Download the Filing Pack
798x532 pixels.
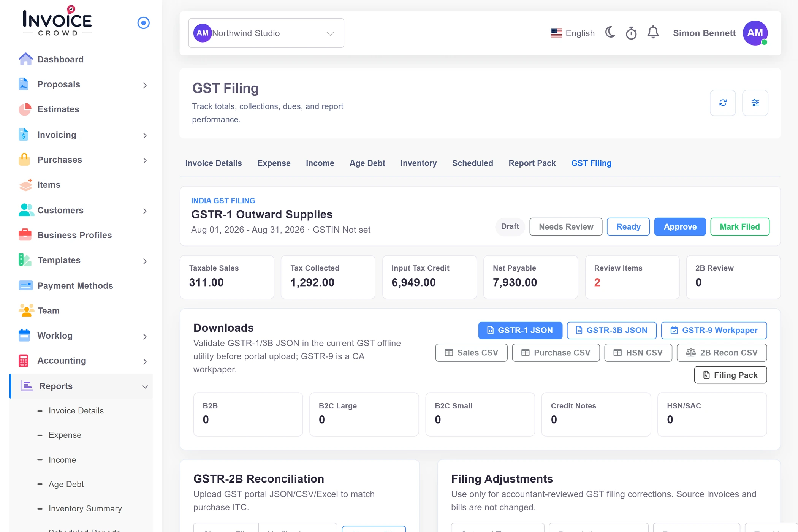tap(730, 375)
